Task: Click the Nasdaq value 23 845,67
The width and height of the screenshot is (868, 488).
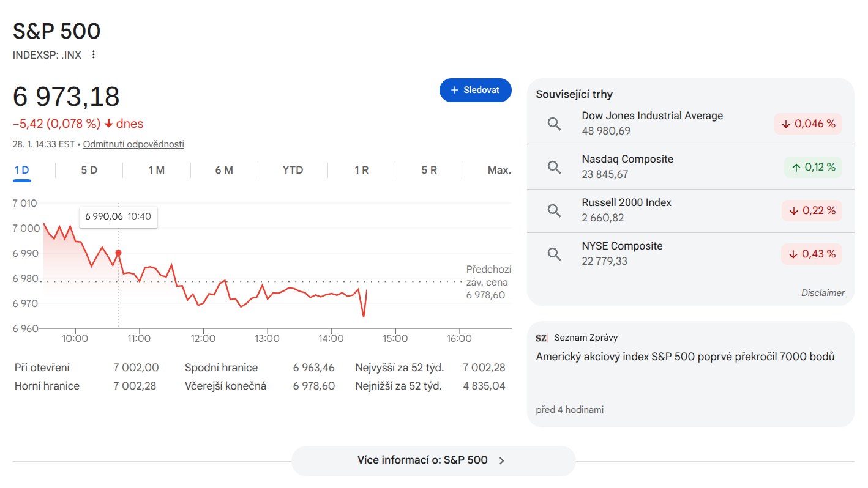Action: point(606,174)
